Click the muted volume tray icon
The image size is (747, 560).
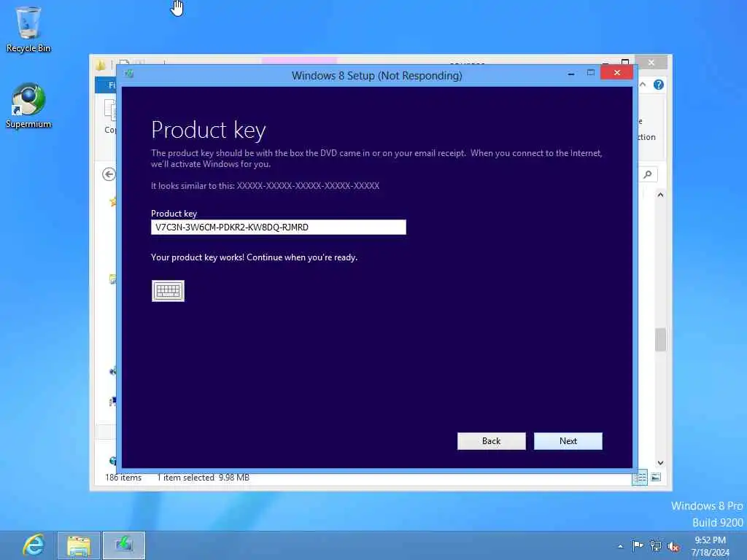pyautogui.click(x=673, y=546)
